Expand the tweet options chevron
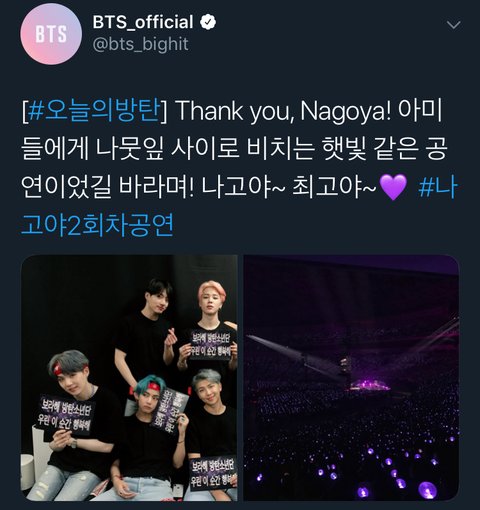 click(x=453, y=25)
